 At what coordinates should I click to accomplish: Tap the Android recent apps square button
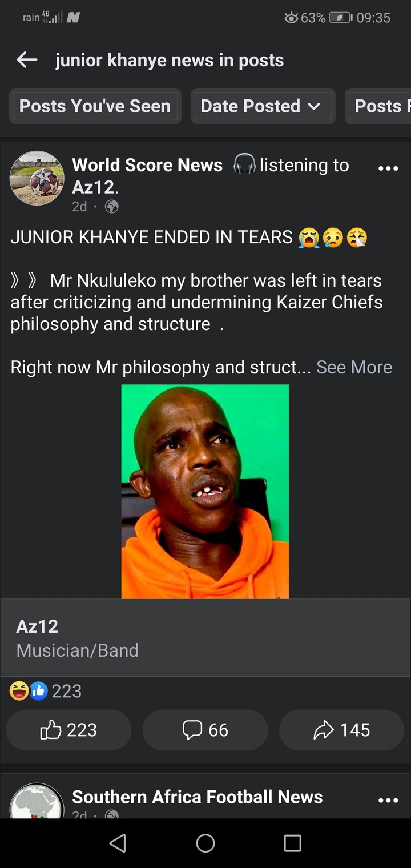pyautogui.click(x=292, y=843)
